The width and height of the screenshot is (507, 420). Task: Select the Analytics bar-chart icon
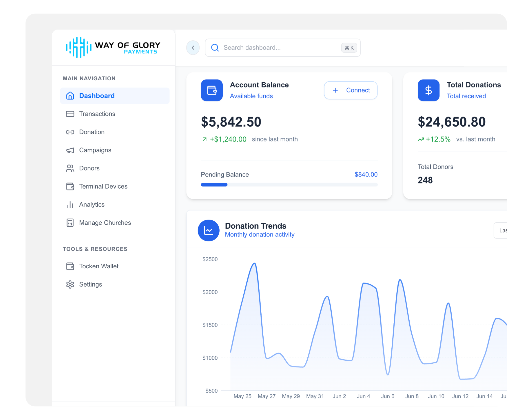pos(70,204)
